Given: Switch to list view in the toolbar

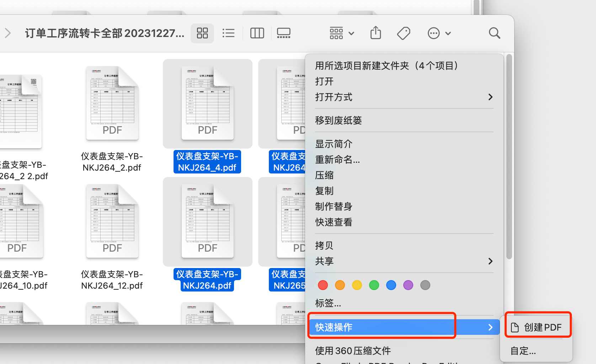Looking at the screenshot, I should click(x=229, y=33).
